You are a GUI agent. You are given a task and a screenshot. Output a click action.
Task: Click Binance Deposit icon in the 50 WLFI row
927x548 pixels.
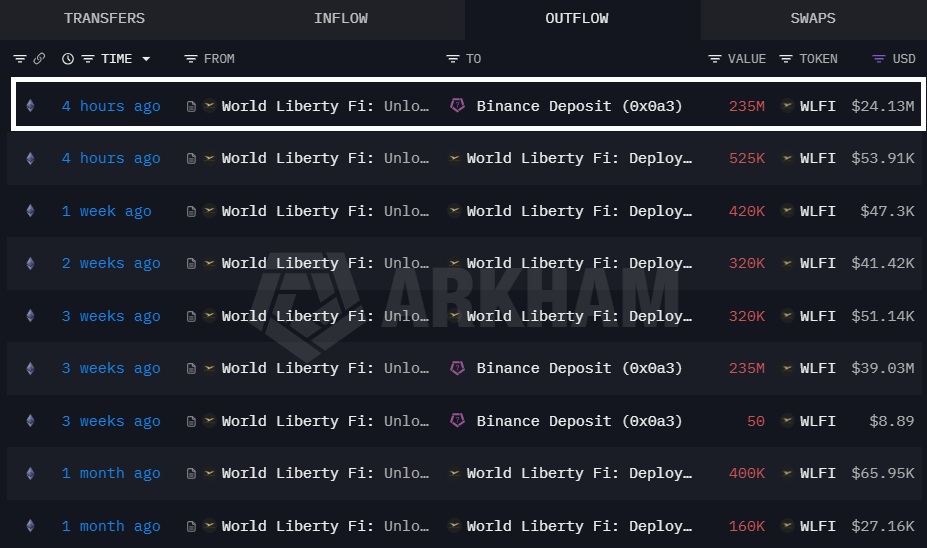(x=457, y=420)
